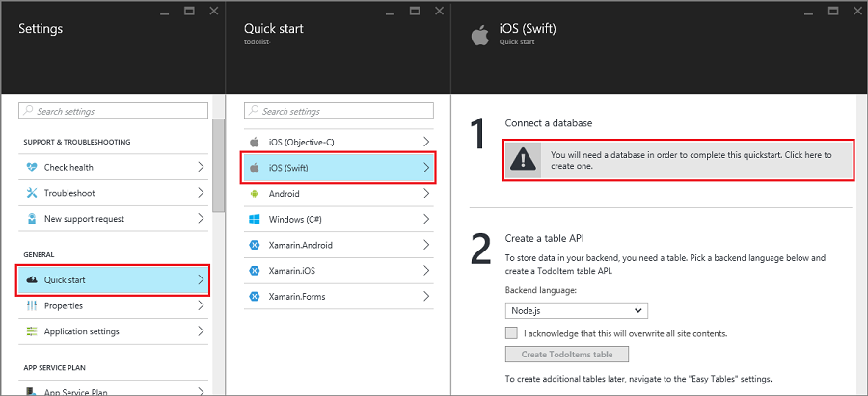
Task: Open the Backend language Node.js dropdown
Action: pos(576,310)
